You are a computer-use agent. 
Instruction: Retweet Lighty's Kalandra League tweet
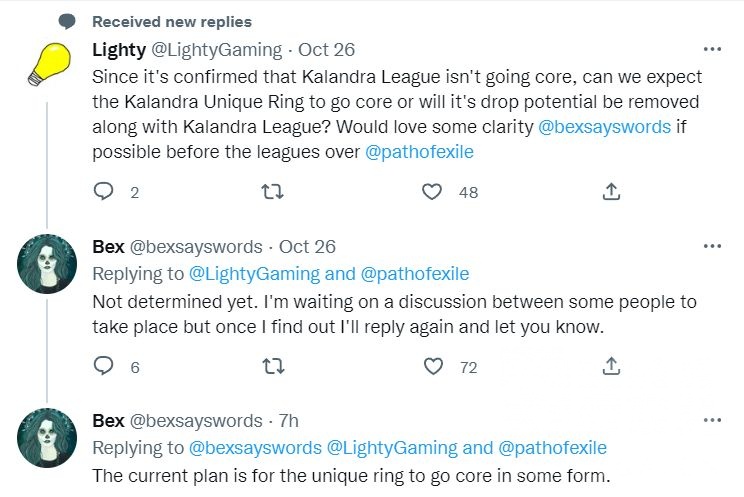(x=268, y=191)
